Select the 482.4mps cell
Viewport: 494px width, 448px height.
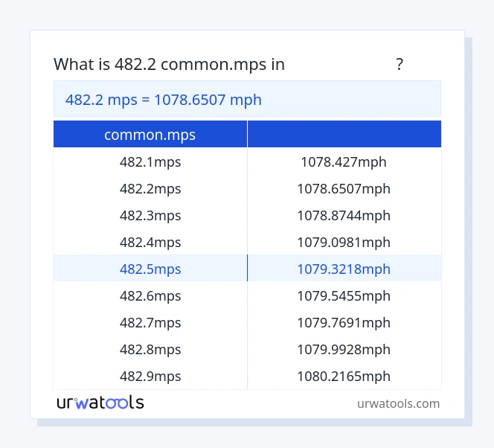pyautogui.click(x=150, y=242)
